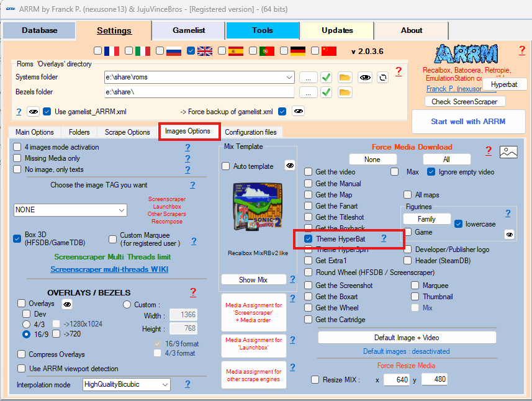Click the French flag language icon
The image size is (532, 401).
click(112, 51)
